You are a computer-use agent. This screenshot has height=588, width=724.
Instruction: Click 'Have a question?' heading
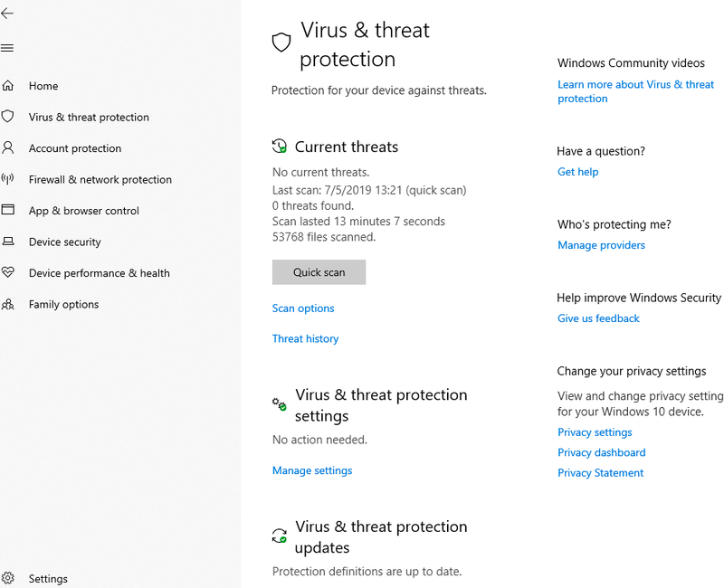[601, 151]
